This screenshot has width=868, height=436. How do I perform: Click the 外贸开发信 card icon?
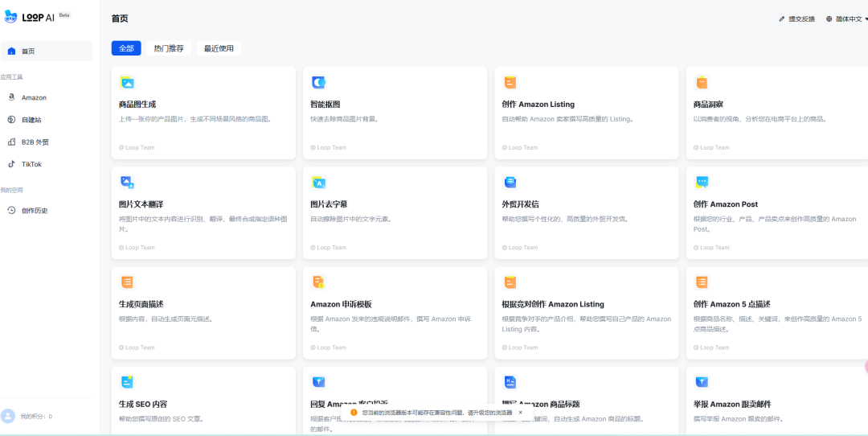click(510, 183)
